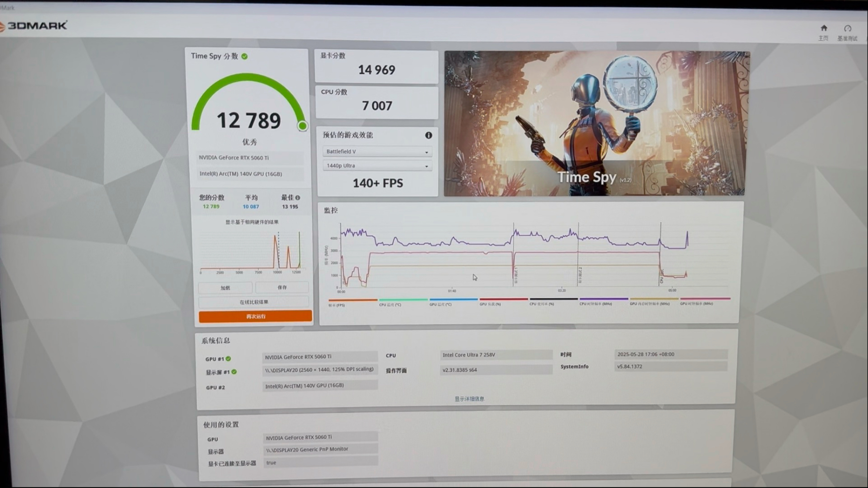868x488 pixels.
Task: Click the SystemInfo version v5.84.1372
Action: (x=671, y=367)
